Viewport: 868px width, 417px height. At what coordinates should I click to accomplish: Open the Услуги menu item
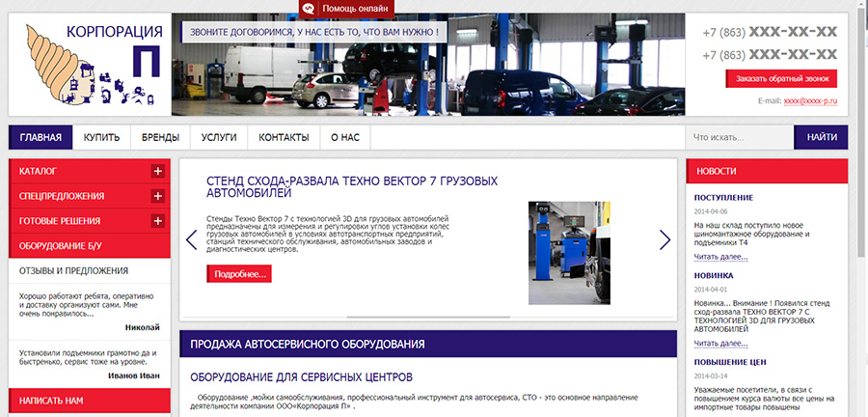pos(219,137)
